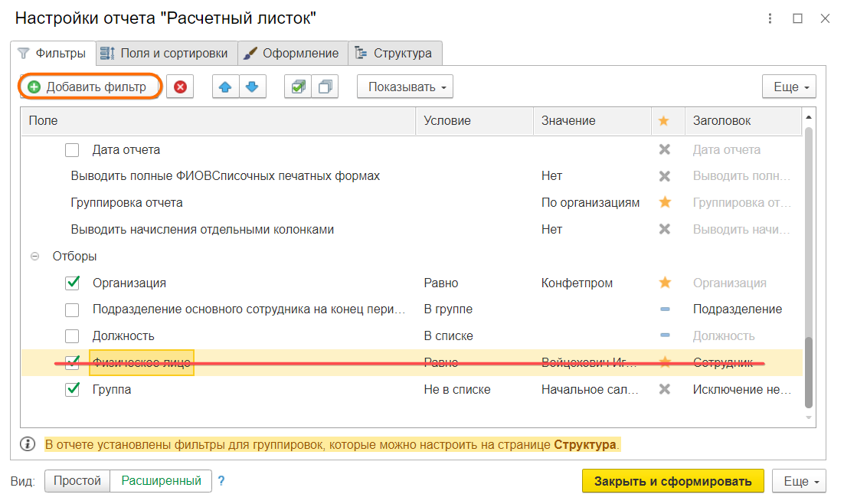
Task: Select the value 'Конфетпром'
Action: [x=577, y=283]
